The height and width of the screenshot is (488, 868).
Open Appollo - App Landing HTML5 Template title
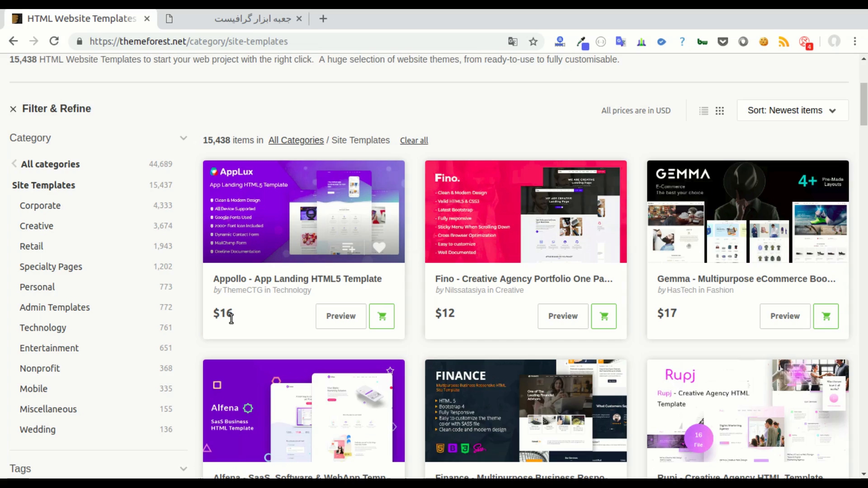297,279
